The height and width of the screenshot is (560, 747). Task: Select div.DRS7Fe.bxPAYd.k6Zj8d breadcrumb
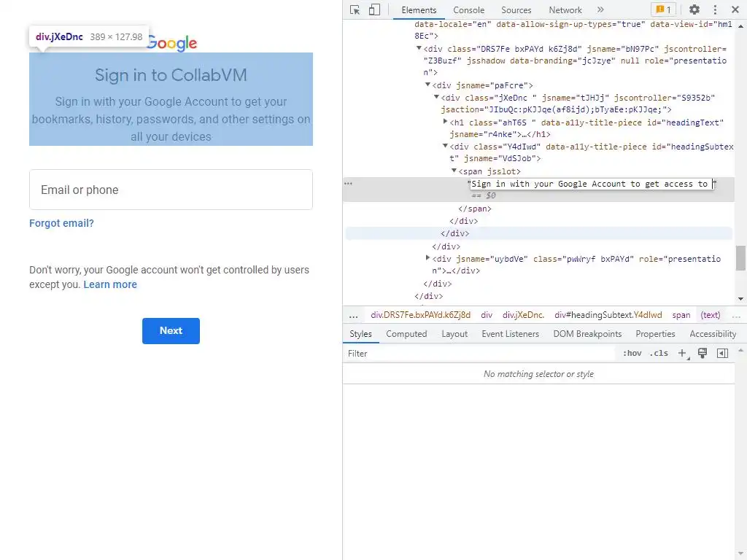pos(421,315)
